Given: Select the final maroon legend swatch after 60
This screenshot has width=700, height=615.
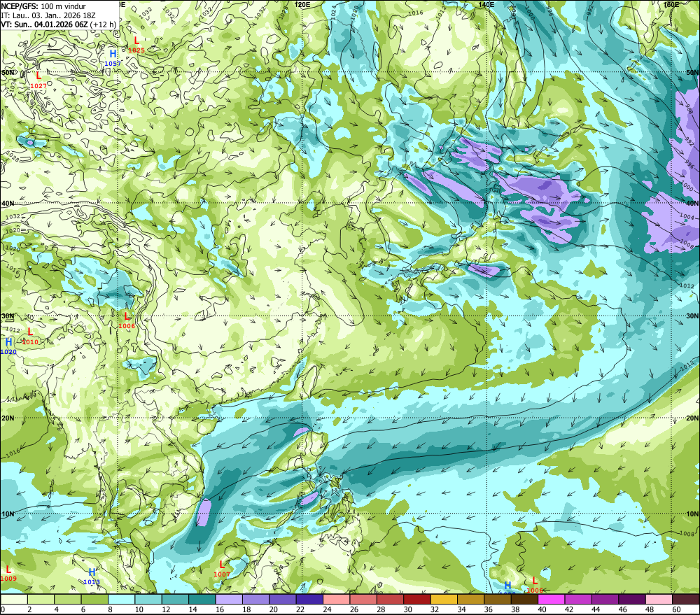Looking at the screenshot, I should click(x=685, y=599).
